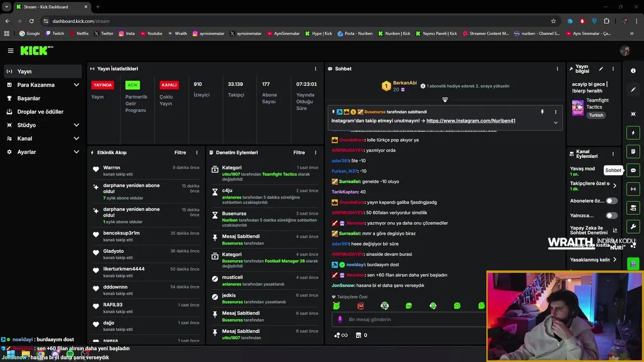Viewport: 644px width, 362px height.
Task: Click Filtre in Etkinlik Akışı panel
Action: point(180,152)
